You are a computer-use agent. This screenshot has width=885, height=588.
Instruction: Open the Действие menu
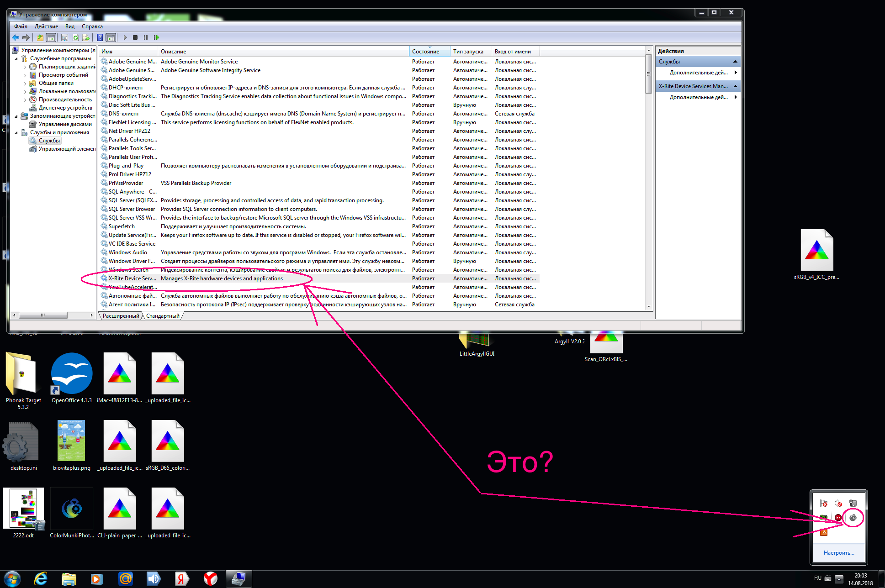coord(46,26)
